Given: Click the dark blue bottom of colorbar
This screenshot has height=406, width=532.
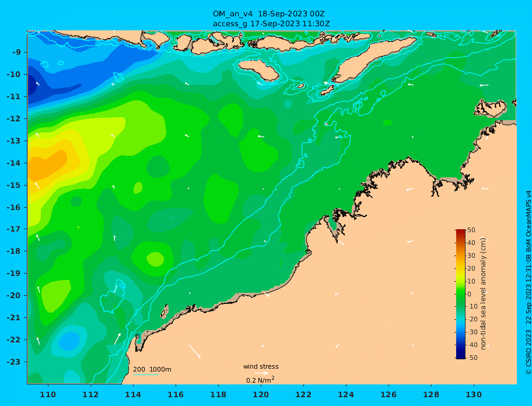Looking at the screenshot, I should [461, 355].
